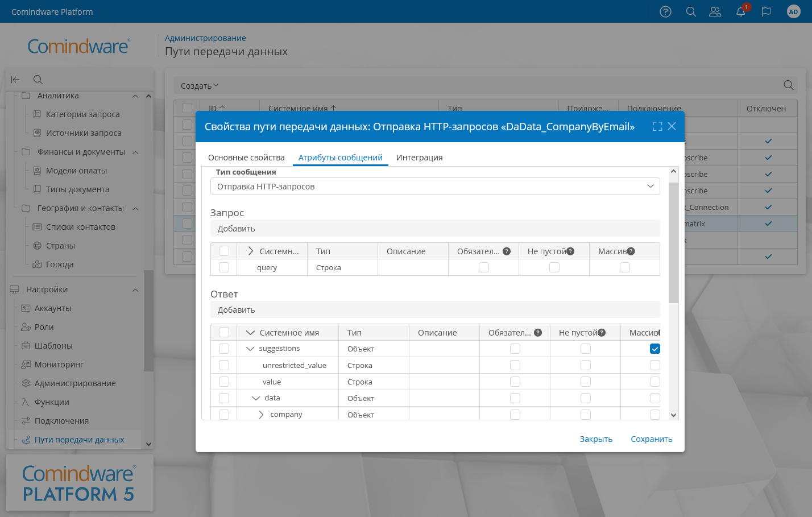The image size is (812, 517).
Task: Expand the dialog to fullscreen
Action: [x=657, y=126]
